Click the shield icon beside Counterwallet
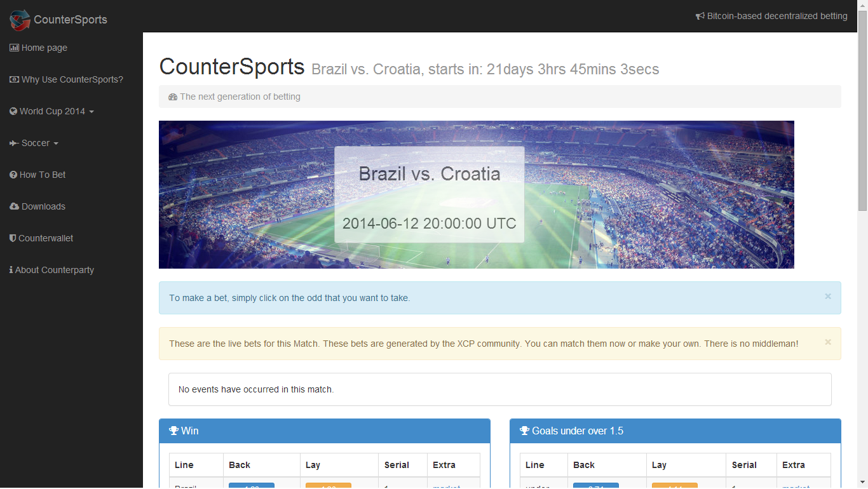The height and width of the screenshot is (489, 868). click(x=13, y=238)
